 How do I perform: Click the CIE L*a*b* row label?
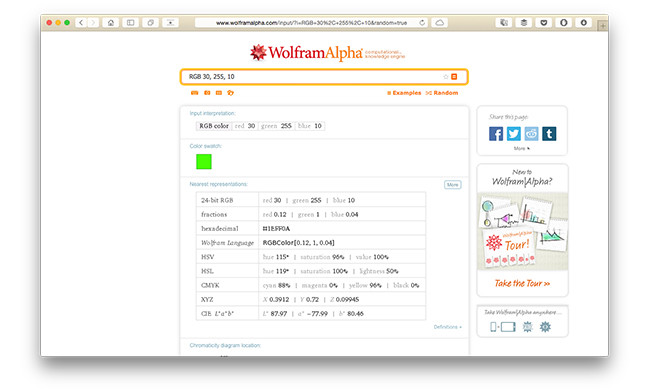point(217,314)
